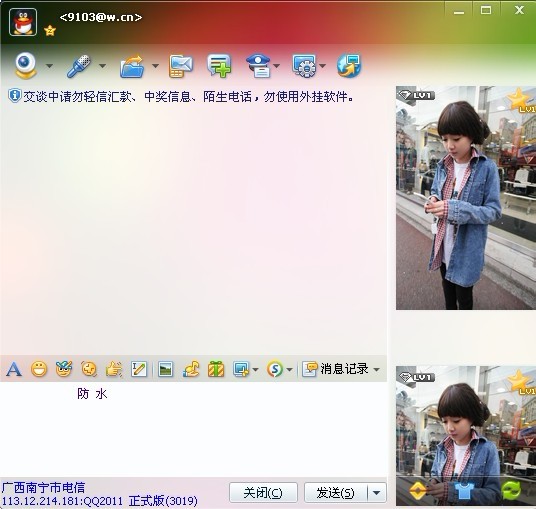The image size is (536, 509).
Task: Launch the globe arrow application icon
Action: pyautogui.click(x=349, y=65)
